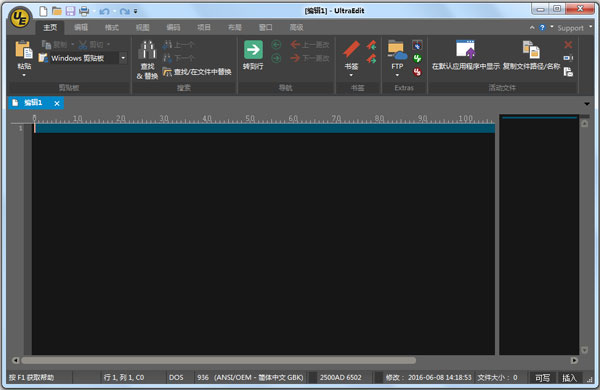
Task: Click the blue help question mark icon
Action: click(x=542, y=28)
